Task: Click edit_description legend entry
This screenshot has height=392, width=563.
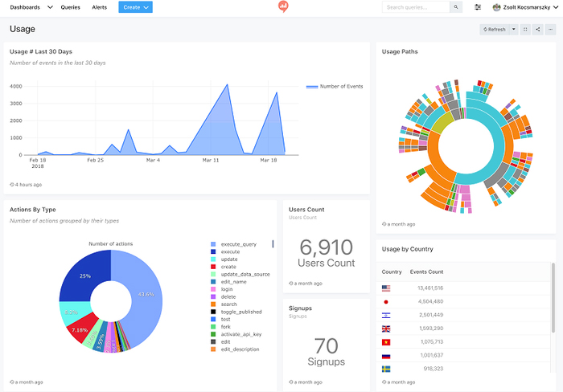Action: click(235, 349)
